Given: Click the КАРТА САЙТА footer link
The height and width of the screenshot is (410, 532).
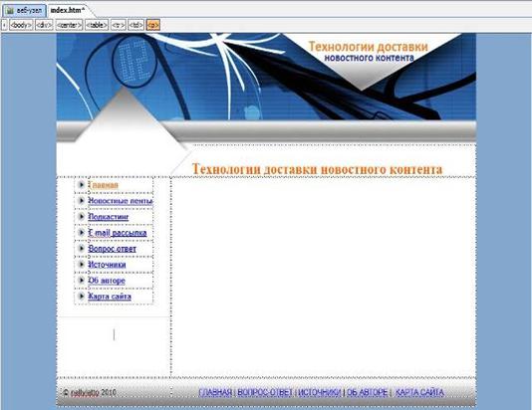Looking at the screenshot, I should click(x=419, y=392).
